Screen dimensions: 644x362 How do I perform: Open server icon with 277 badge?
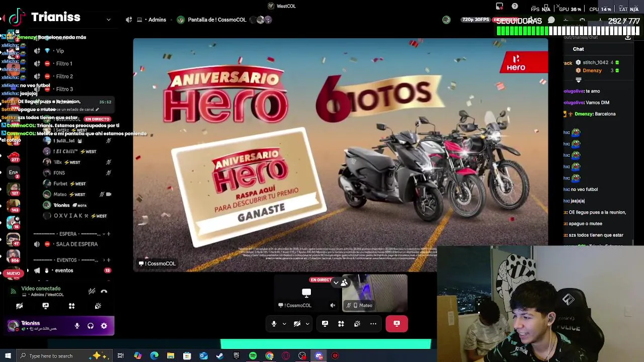[14, 156]
